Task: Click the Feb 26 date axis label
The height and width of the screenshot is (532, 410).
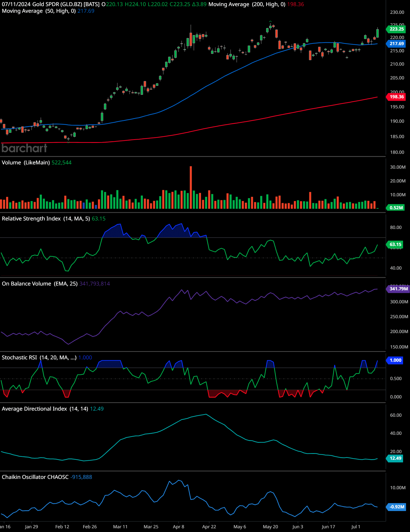Action: click(x=90, y=527)
